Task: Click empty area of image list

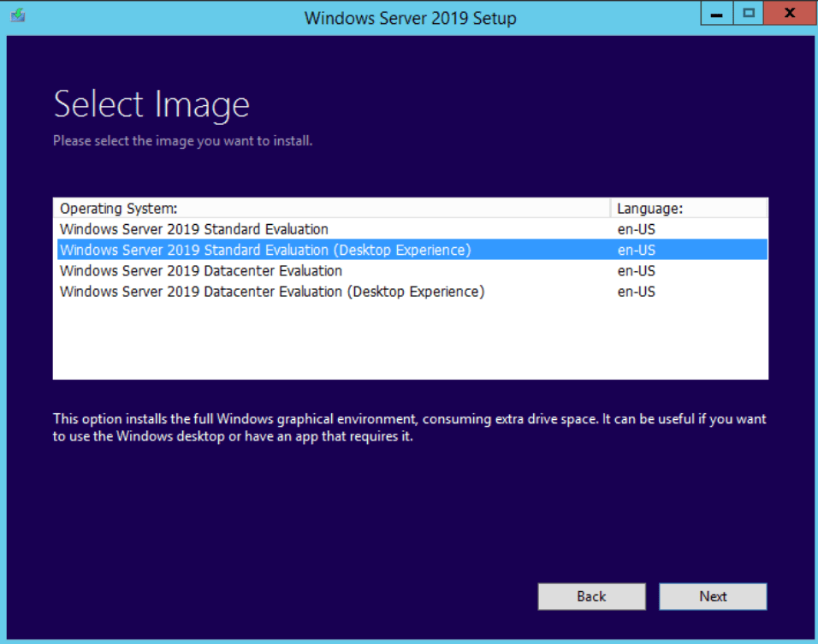Action: click(411, 342)
